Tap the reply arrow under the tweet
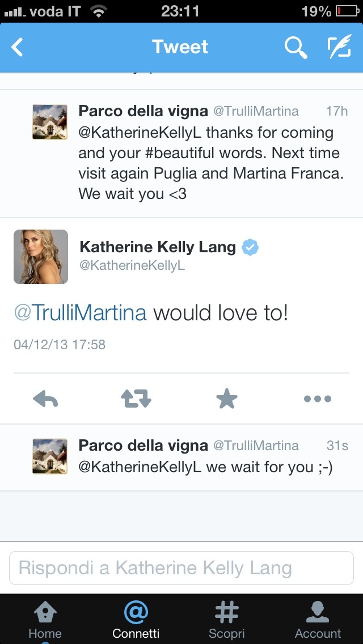Image resolution: width=363 pixels, height=644 pixels. 45,399
